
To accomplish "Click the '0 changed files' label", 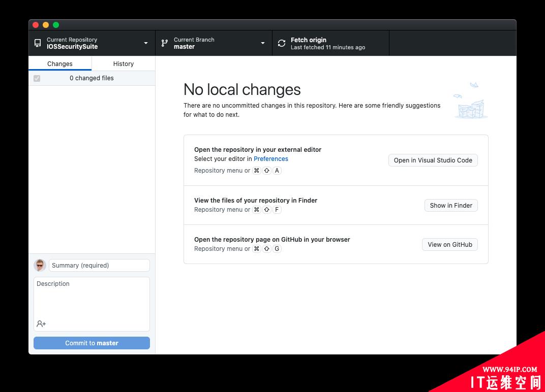I will [92, 78].
